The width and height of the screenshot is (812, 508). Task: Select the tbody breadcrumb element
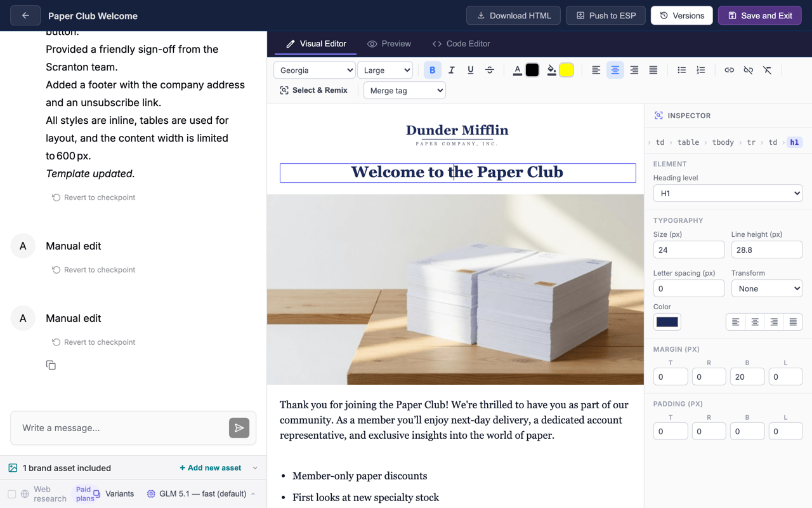723,142
